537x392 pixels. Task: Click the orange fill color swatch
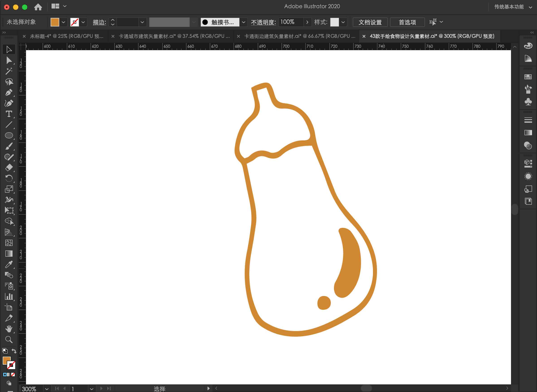[x=55, y=22]
